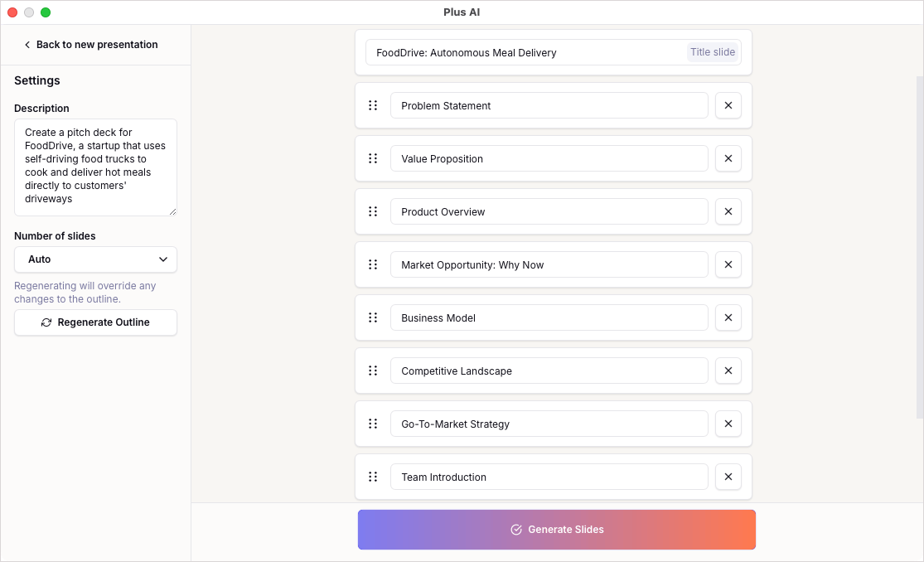The width and height of the screenshot is (924, 562).
Task: Click the Problem Statement title field
Action: [549, 105]
